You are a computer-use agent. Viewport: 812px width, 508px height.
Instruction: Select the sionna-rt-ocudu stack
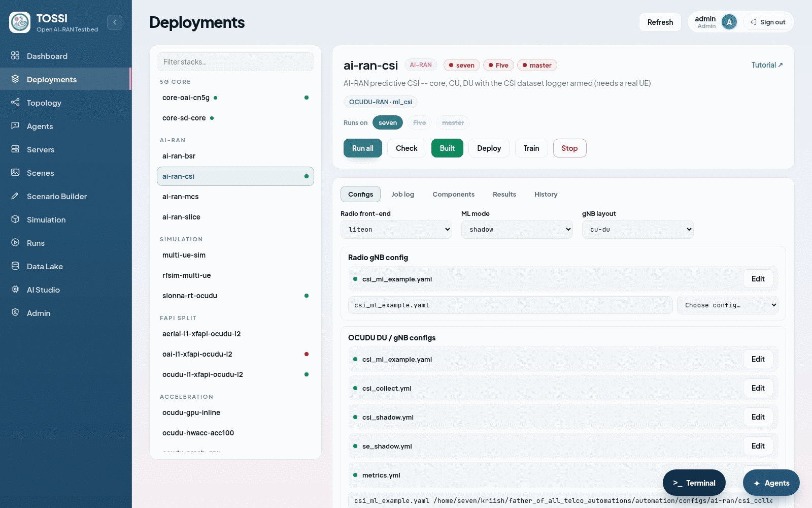point(235,296)
